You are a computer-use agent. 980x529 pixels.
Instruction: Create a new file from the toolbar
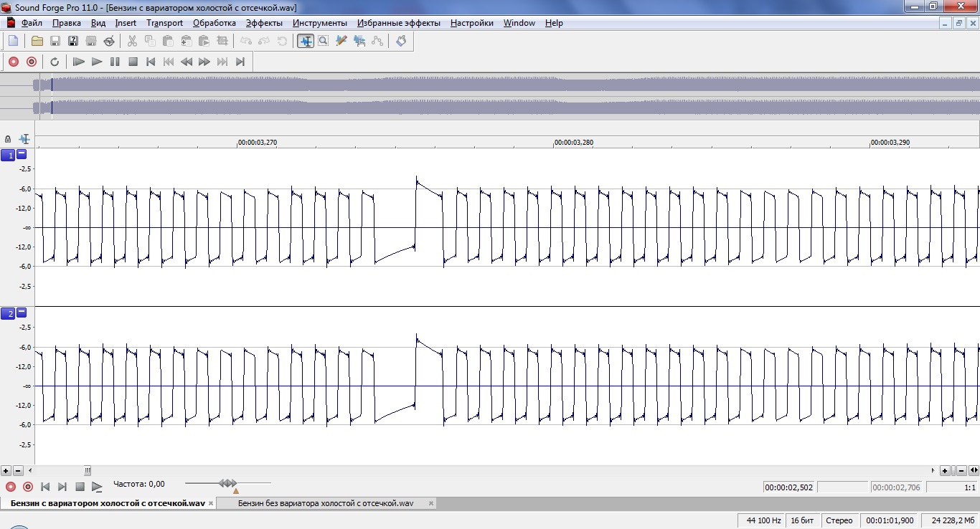click(x=13, y=41)
